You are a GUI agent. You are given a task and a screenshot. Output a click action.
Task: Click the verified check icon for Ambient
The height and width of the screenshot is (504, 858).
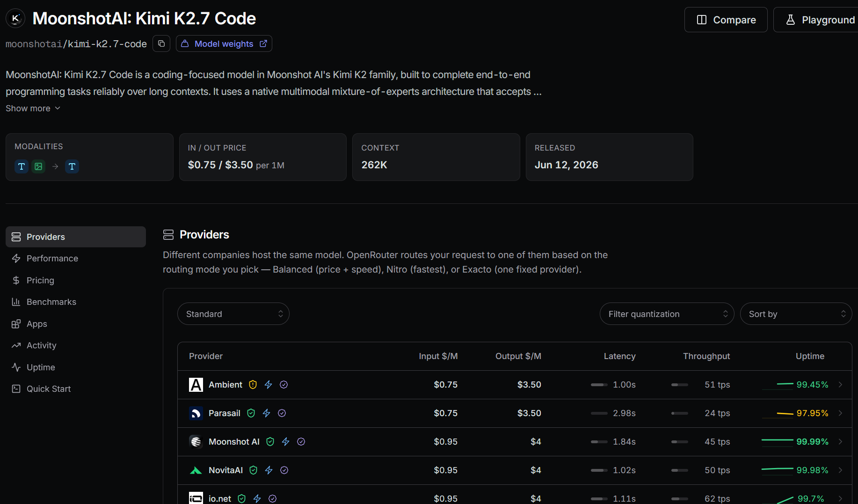tap(284, 385)
